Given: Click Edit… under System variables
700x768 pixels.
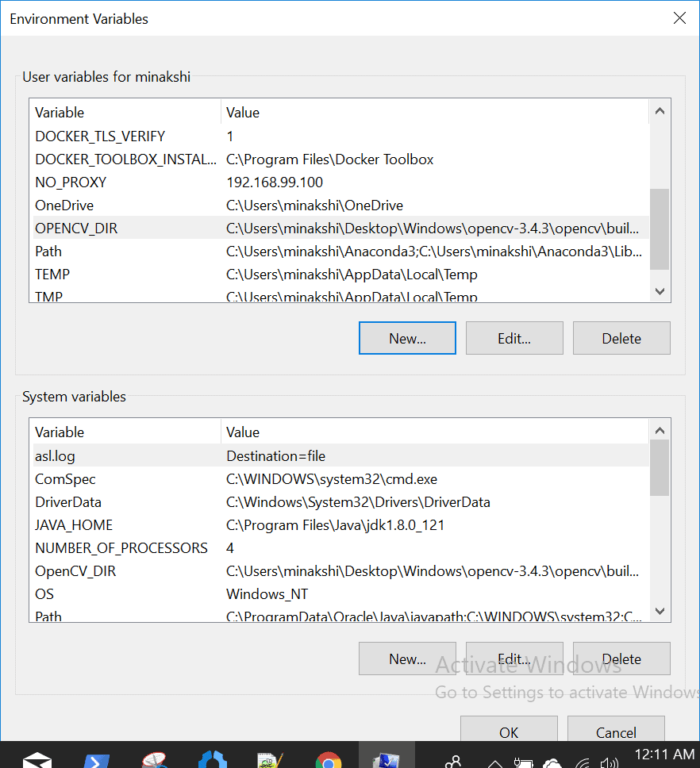Looking at the screenshot, I should click(514, 659).
